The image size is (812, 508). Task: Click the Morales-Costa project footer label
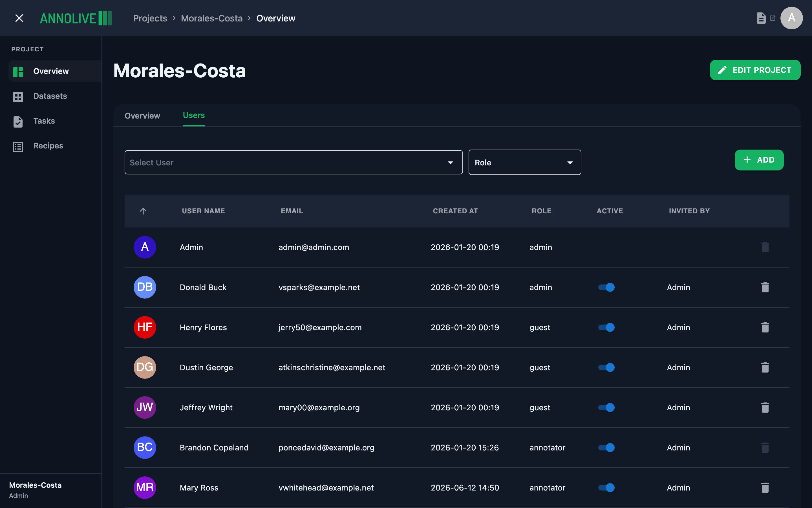(x=35, y=485)
